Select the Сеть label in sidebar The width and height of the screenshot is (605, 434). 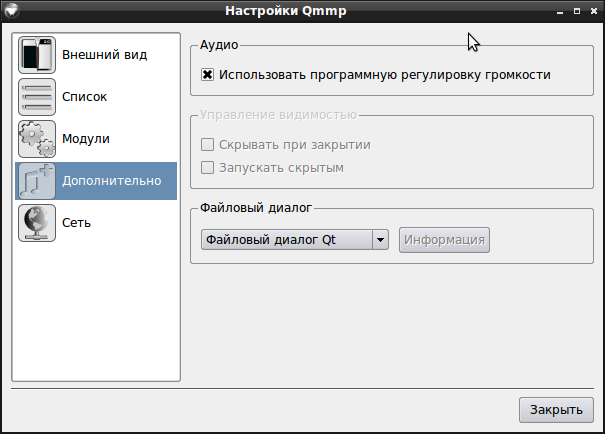click(x=76, y=223)
